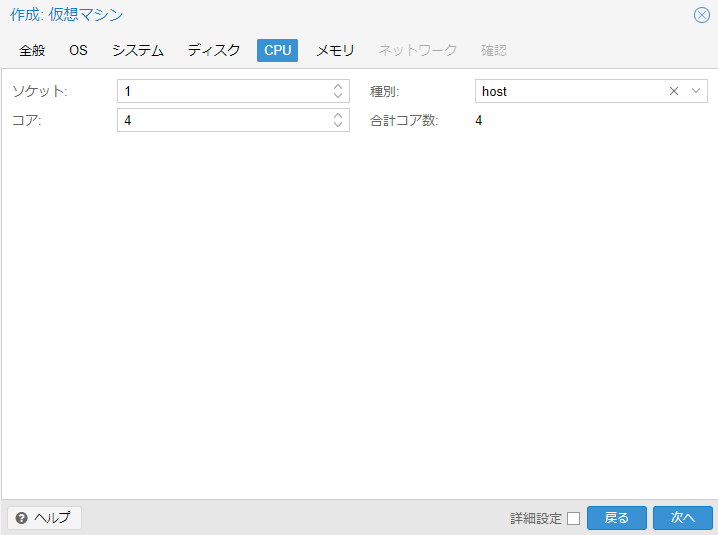718x535 pixels.
Task: Click the 戻る button
Action: pyautogui.click(x=617, y=518)
